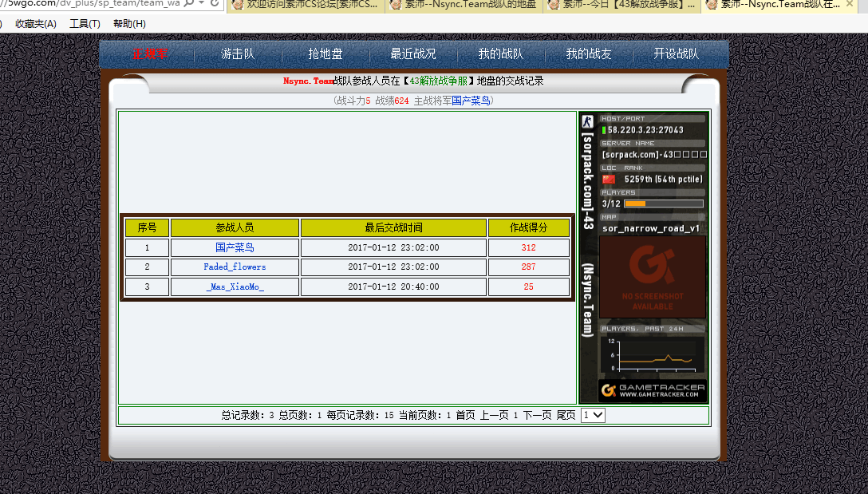868x494 pixels.
Task: Click the No Screenshot Available map thumbnail
Action: (652, 277)
